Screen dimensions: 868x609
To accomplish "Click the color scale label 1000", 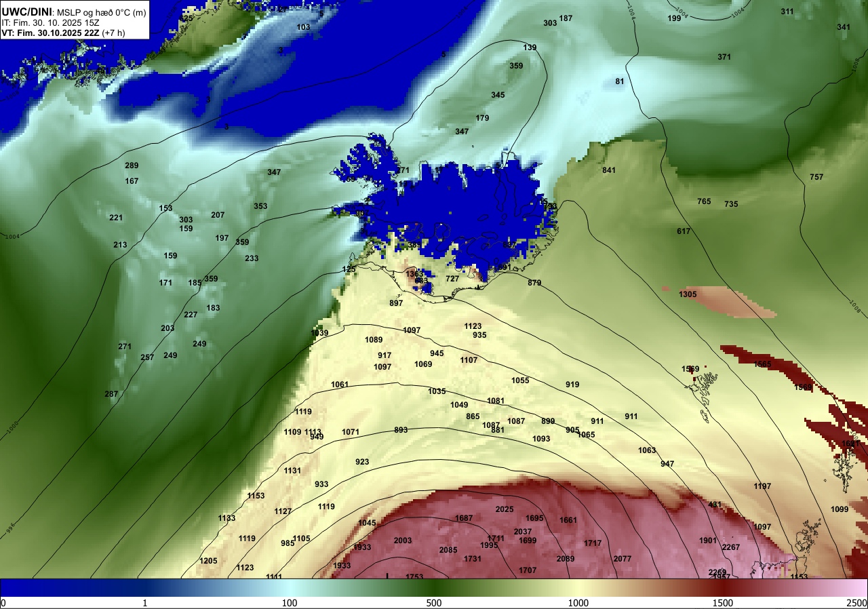I will pos(578,603).
